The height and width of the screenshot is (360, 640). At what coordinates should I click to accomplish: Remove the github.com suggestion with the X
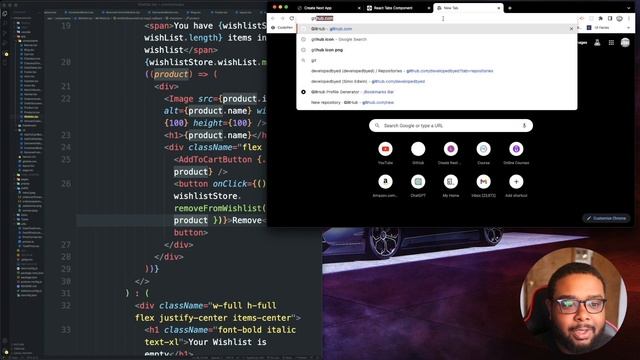[571, 29]
